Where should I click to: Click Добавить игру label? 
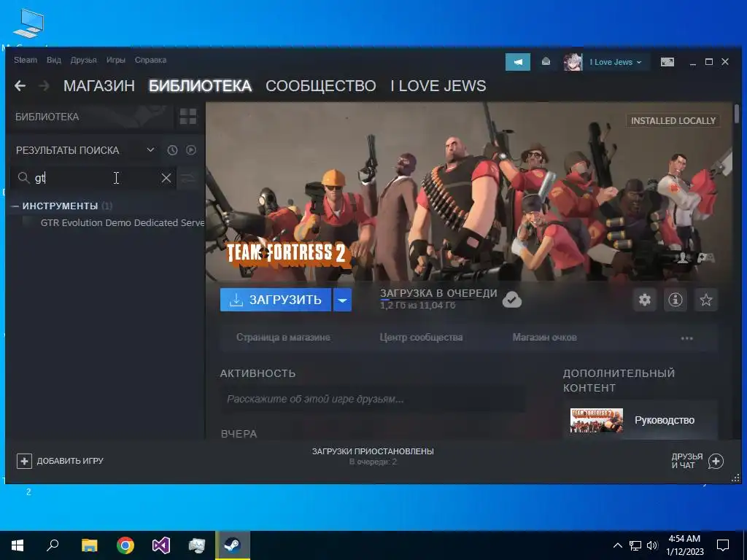(x=70, y=461)
